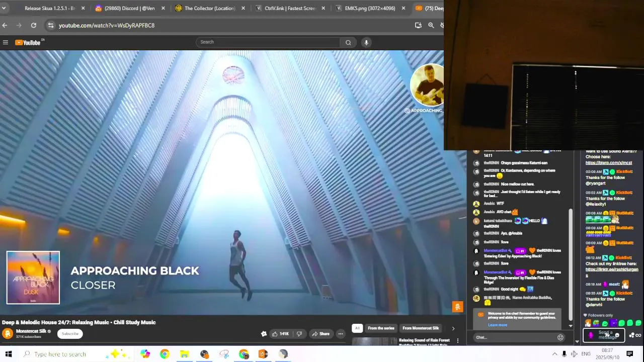644x362 pixels.
Task: Open Windows Start menu
Action: coord(9,354)
